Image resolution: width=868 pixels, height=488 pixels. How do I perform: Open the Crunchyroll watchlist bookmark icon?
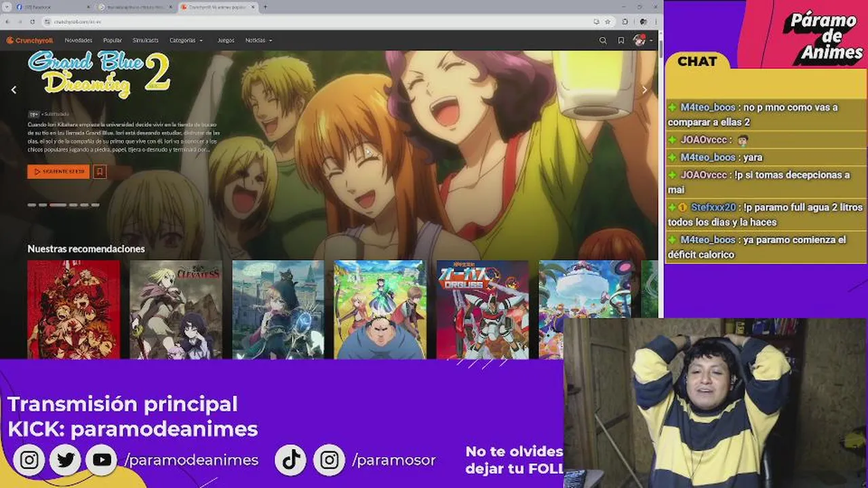(x=621, y=41)
